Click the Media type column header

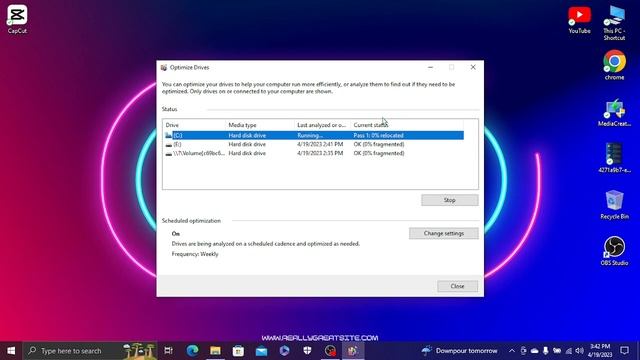coord(260,125)
